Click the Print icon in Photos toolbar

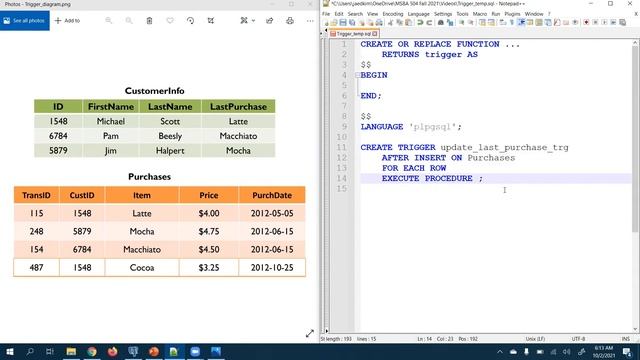tap(290, 20)
